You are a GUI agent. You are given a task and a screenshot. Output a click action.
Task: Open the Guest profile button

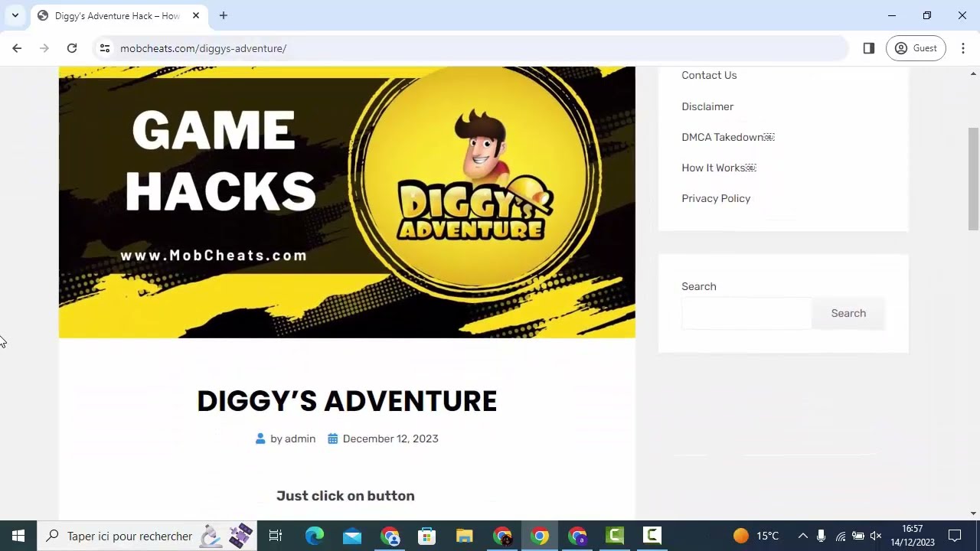coord(916,48)
